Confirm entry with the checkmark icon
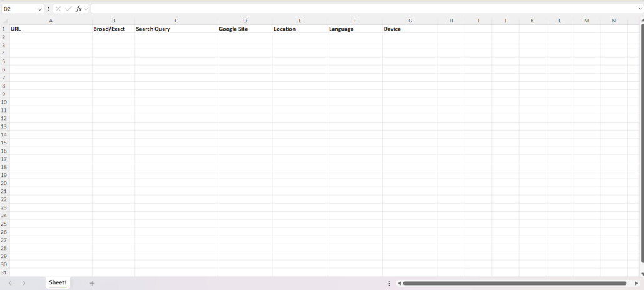644x290 pixels. (x=68, y=9)
